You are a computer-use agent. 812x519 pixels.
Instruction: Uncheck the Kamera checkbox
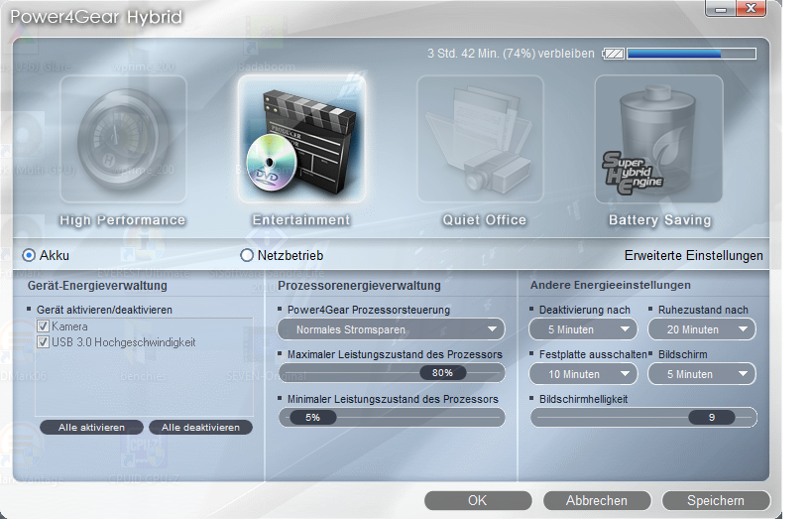[43, 326]
